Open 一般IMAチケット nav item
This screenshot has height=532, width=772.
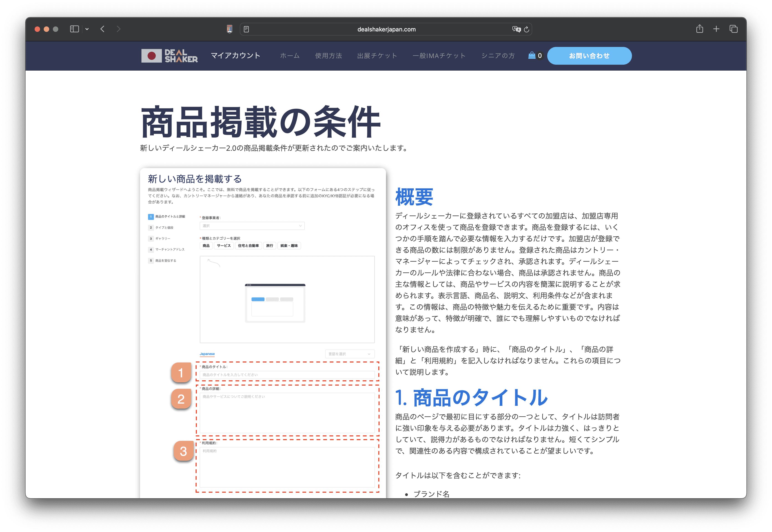click(x=439, y=56)
